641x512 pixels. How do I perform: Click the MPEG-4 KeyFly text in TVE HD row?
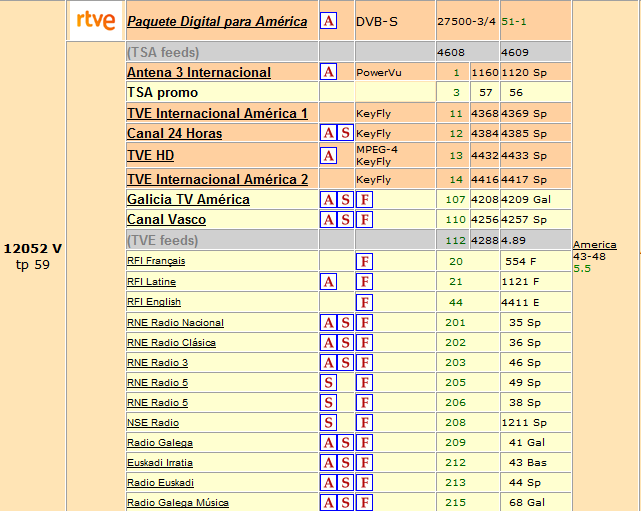pos(377,155)
